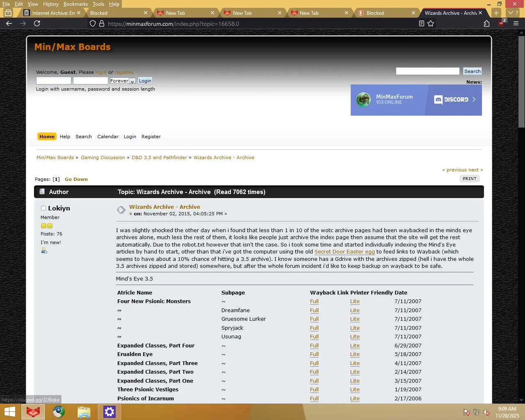Click the MinMaxForum server avatar

(363, 100)
